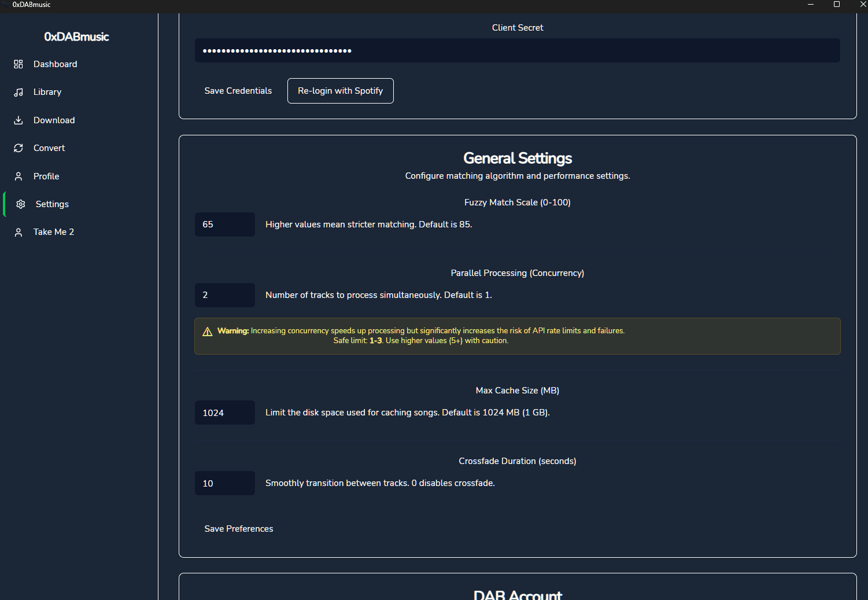
Task: Open the Library menu item
Action: 47,92
